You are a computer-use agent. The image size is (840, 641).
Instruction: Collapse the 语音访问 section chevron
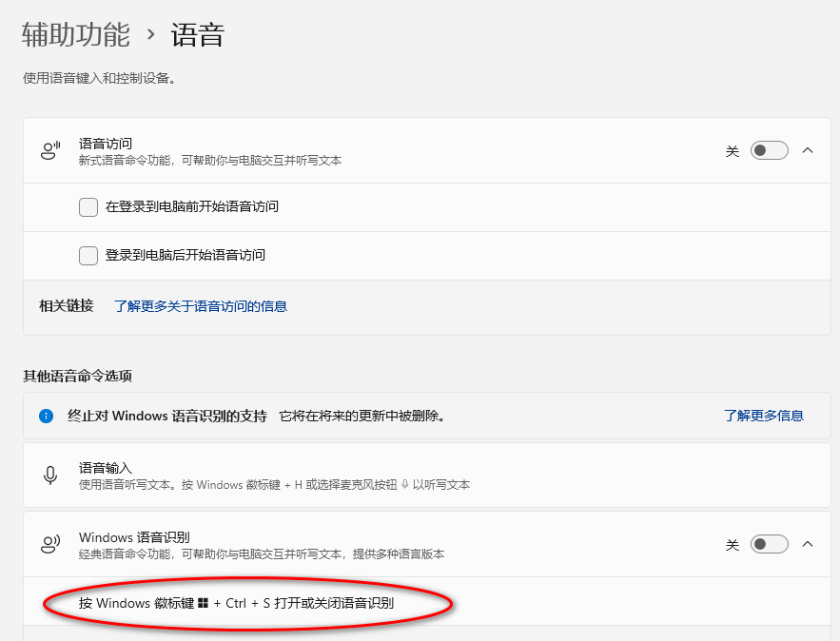(808, 150)
